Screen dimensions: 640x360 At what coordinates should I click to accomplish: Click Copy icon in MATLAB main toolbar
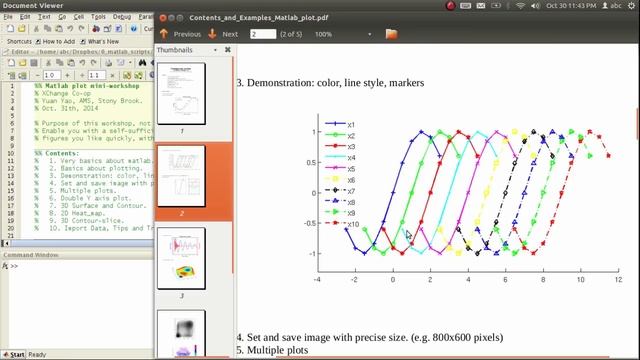(x=47, y=29)
